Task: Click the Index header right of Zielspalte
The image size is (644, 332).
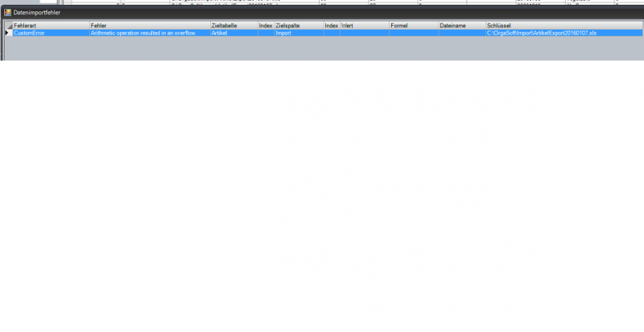Action: pos(332,26)
